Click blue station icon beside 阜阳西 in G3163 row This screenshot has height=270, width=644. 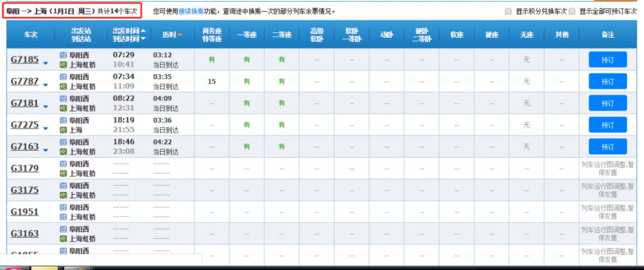pos(63,229)
